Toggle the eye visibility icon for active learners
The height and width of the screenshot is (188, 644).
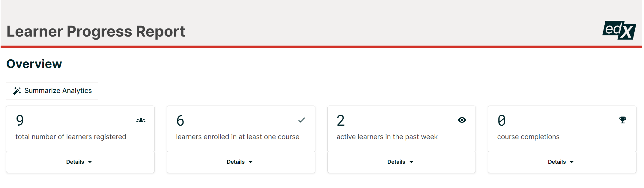click(x=462, y=120)
